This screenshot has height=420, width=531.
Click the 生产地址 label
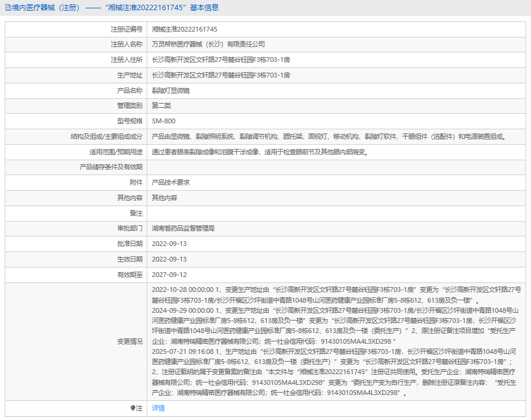click(x=130, y=75)
